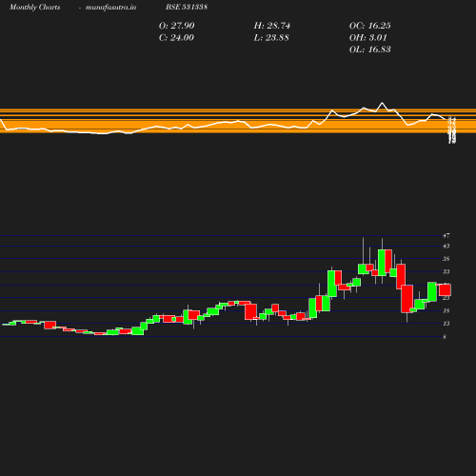Click the 18 price axis label
The image size is (476, 476).
446,310
